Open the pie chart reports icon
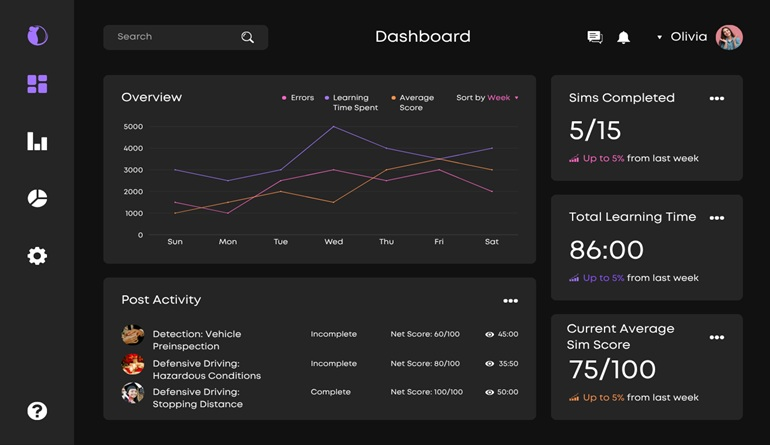770x445 pixels. [37, 198]
